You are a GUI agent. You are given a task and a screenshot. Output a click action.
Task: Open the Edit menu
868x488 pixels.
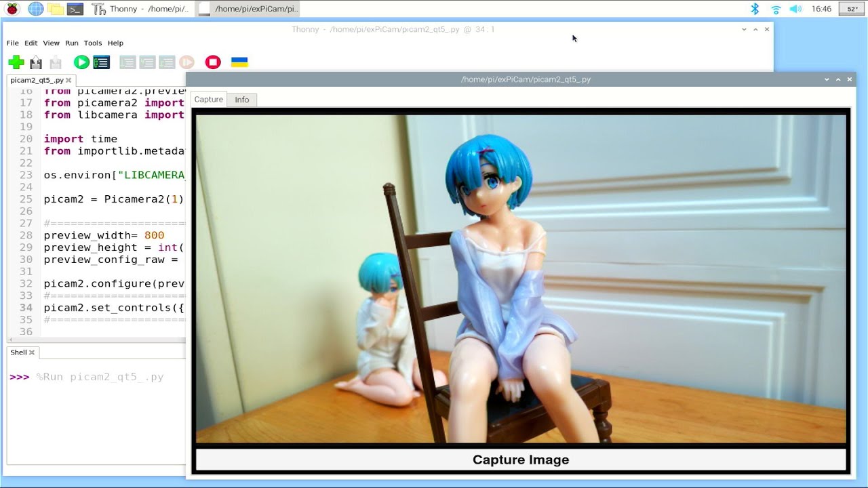(x=31, y=43)
